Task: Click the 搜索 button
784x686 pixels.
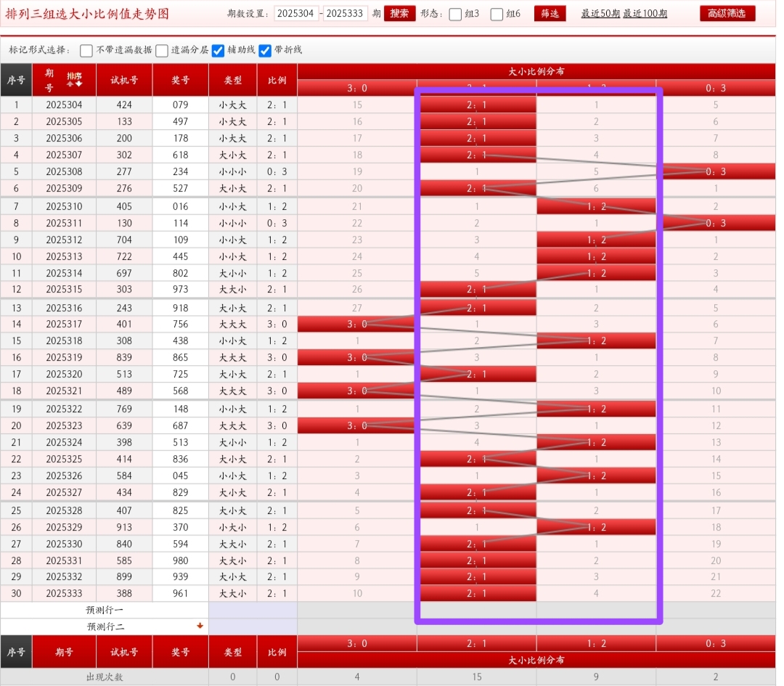Action: (399, 14)
